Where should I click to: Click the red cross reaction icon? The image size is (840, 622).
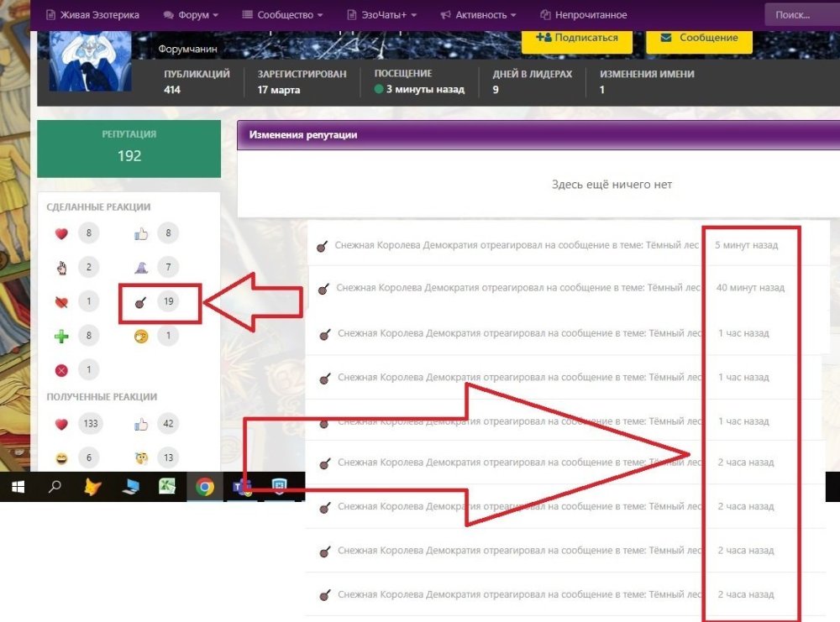coord(61,370)
